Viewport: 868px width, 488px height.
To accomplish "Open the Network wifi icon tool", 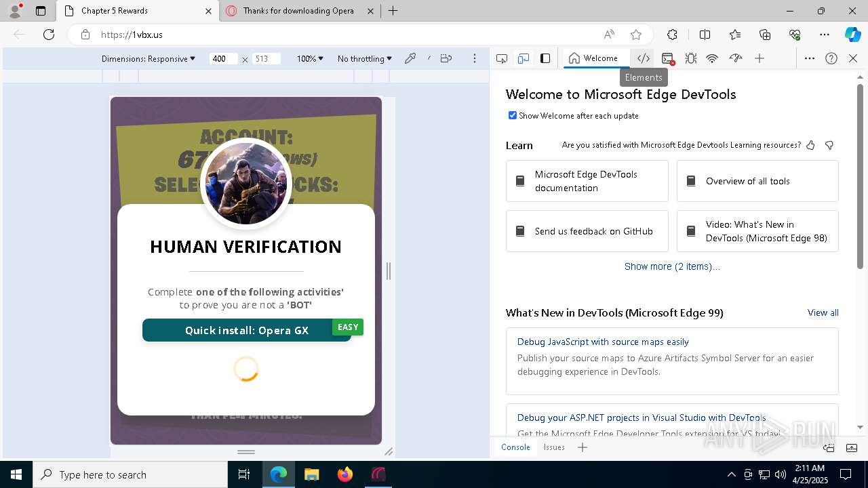I will (712, 58).
